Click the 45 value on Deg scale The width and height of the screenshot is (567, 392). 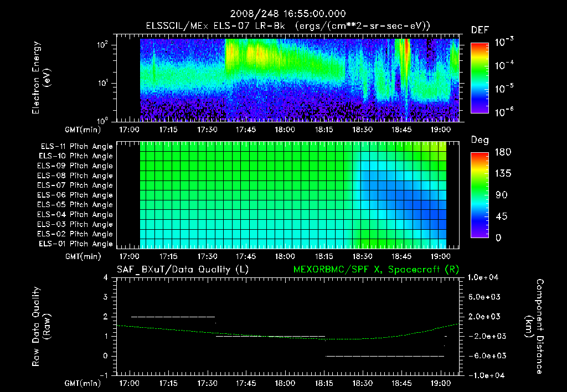pyautogui.click(x=502, y=216)
